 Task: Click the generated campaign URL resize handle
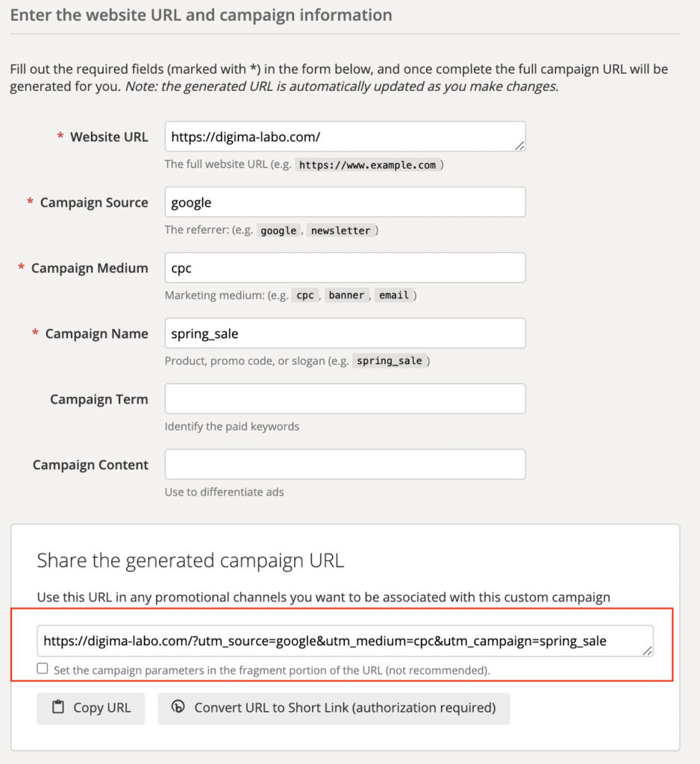[648, 651]
